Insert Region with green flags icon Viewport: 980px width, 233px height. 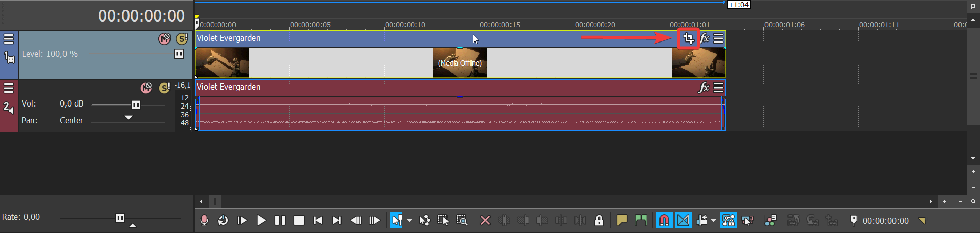pos(641,220)
